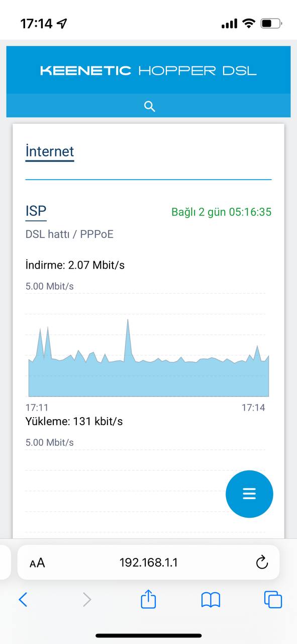Open the search magnifier icon
The width and height of the screenshot is (297, 644).
pos(149,106)
